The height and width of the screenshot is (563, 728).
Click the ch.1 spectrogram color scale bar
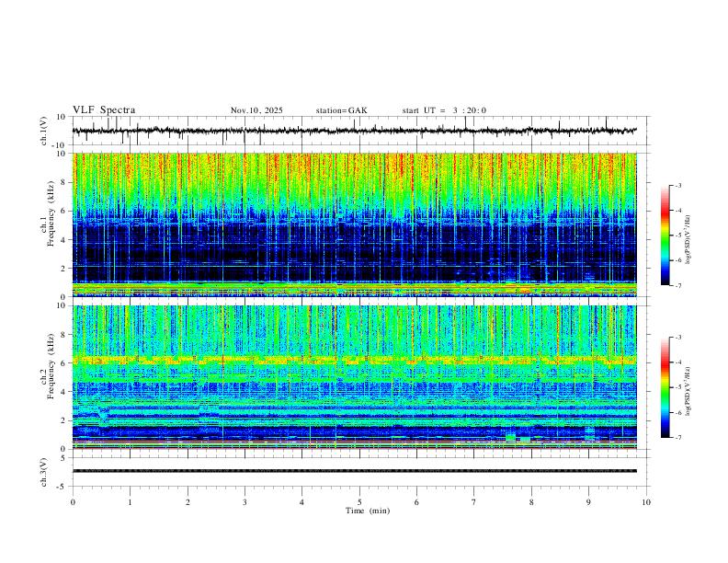coord(665,235)
